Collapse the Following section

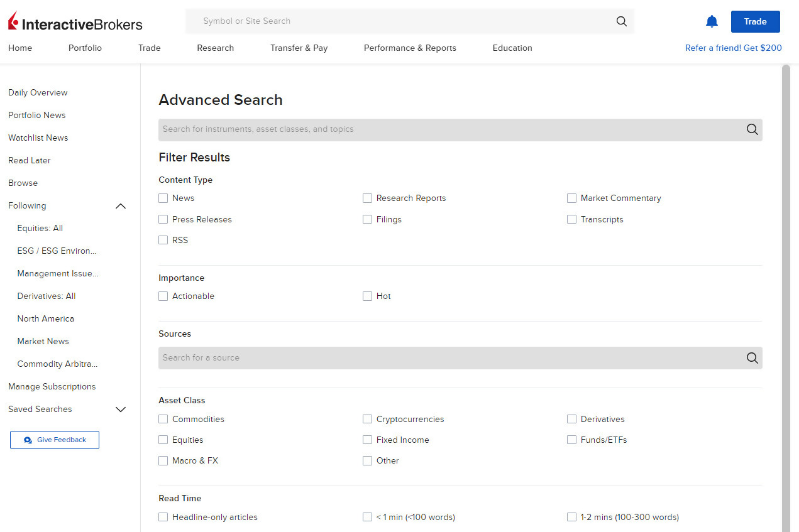click(x=120, y=205)
